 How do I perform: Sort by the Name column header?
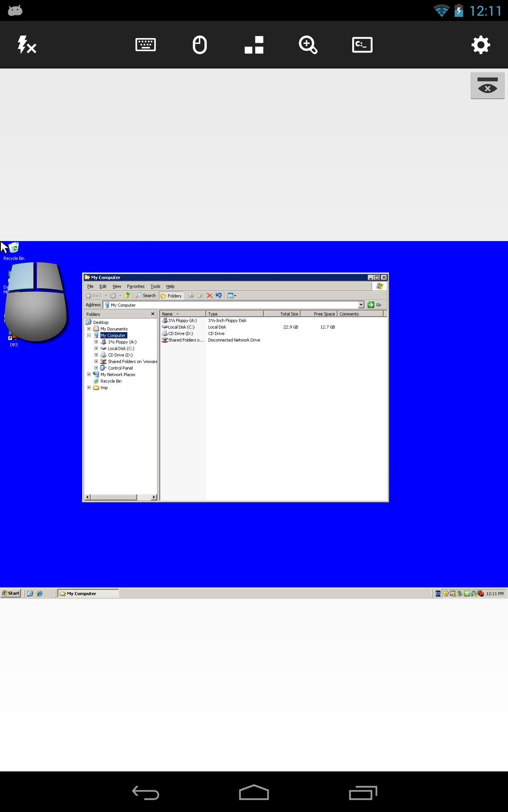(x=183, y=314)
